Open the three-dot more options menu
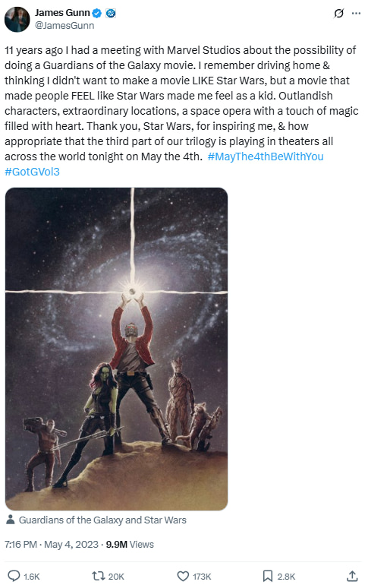 tap(356, 14)
